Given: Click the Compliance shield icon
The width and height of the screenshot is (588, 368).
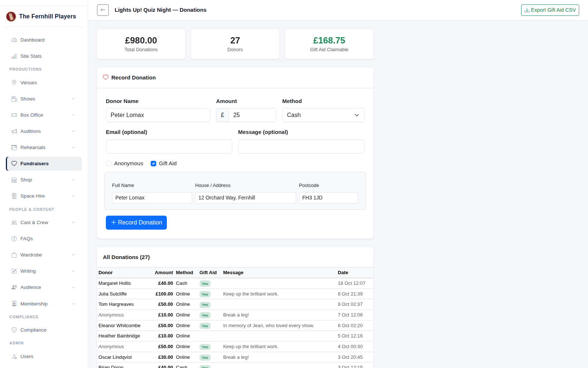Looking at the screenshot, I should (14, 330).
